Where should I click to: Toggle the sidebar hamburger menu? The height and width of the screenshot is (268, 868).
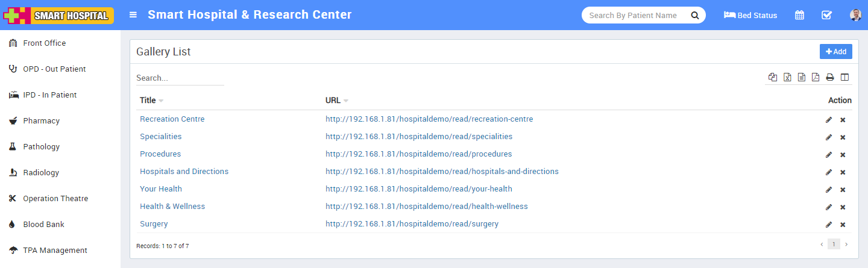click(x=133, y=15)
